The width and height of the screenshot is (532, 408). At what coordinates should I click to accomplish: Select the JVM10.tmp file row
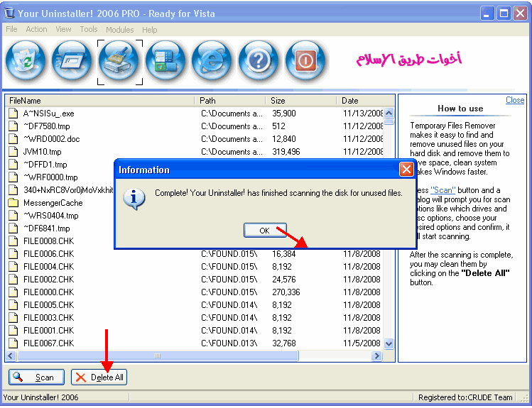point(195,151)
